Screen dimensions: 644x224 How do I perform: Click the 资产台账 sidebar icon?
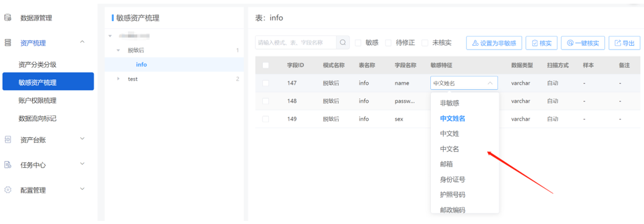(7, 140)
